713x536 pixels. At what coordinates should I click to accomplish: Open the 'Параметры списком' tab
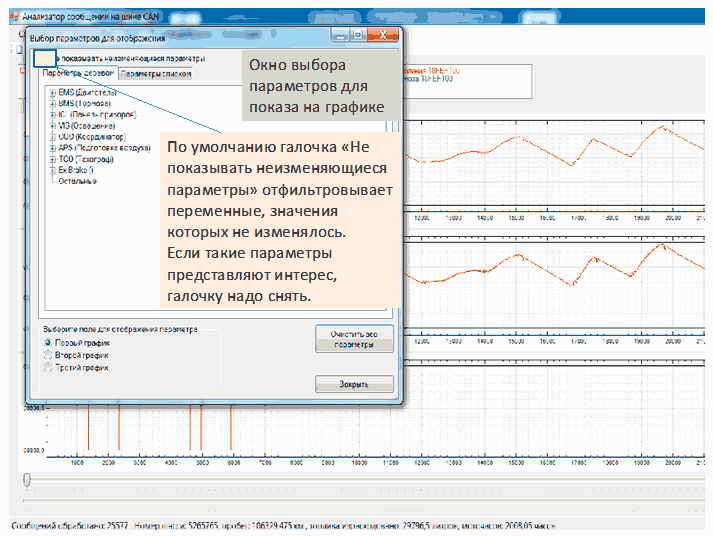point(155,74)
